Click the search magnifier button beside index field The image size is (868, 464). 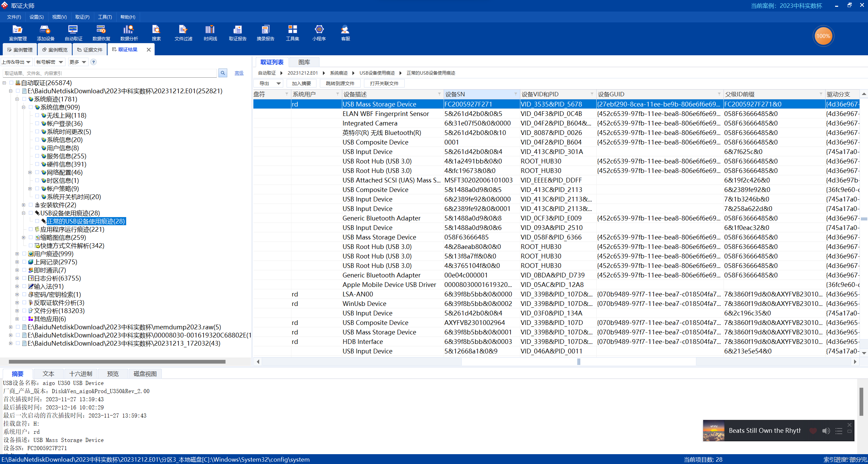pos(223,73)
